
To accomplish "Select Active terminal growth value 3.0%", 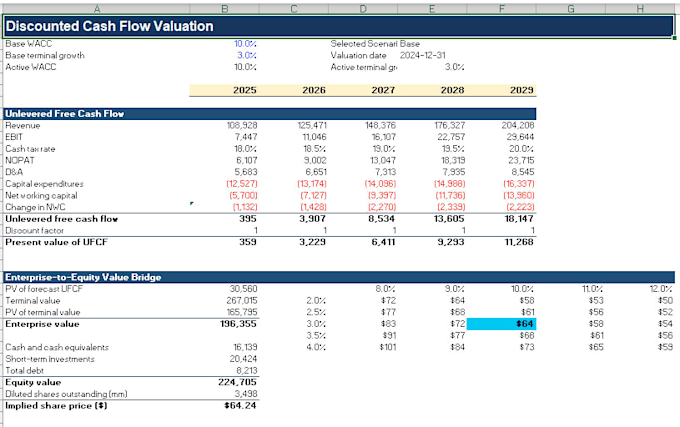I will (454, 67).
